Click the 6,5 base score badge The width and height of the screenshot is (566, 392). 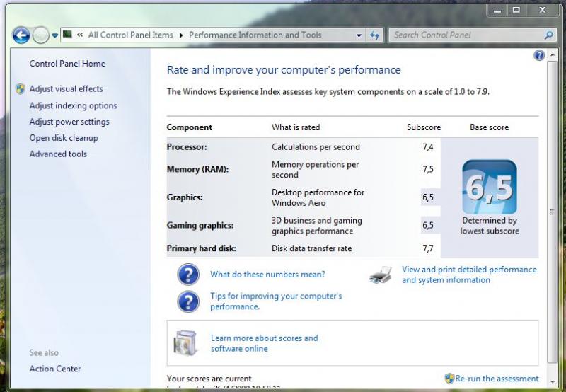tap(490, 187)
